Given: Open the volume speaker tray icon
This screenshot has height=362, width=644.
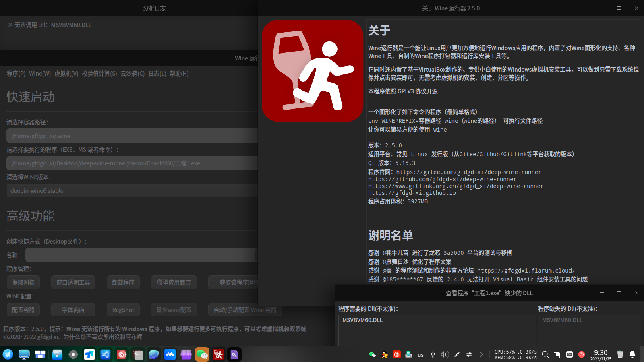Looking at the screenshot, I should click(x=445, y=354).
